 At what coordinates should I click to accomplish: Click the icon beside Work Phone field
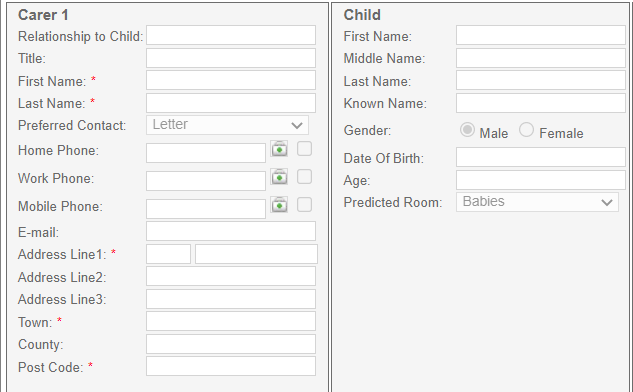[279, 176]
